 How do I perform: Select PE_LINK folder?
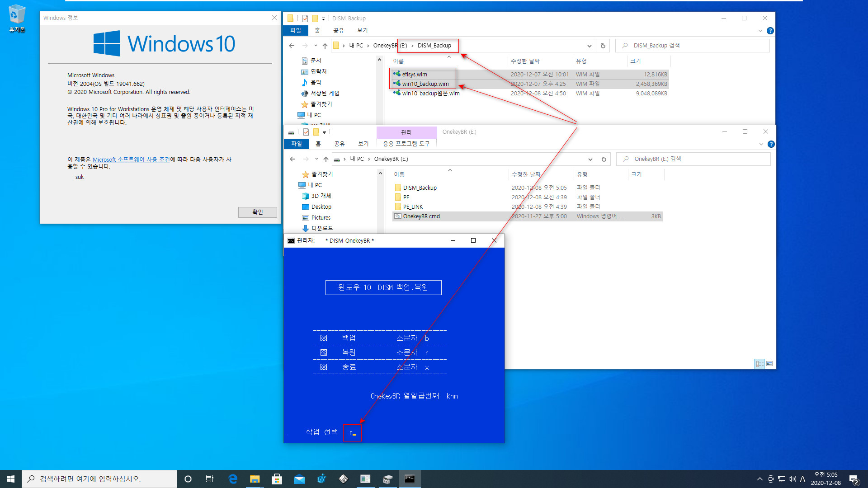tap(413, 207)
